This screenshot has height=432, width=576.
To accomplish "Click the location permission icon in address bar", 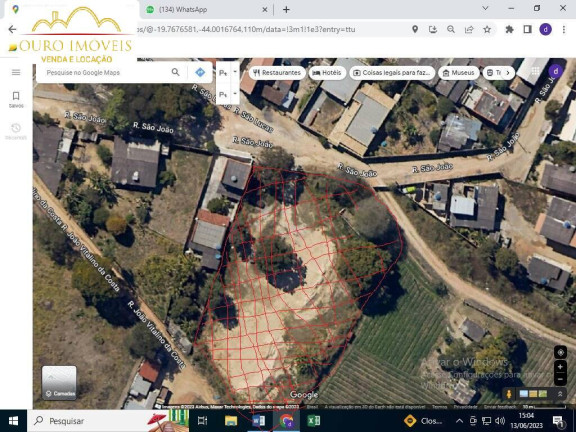I will (x=415, y=29).
